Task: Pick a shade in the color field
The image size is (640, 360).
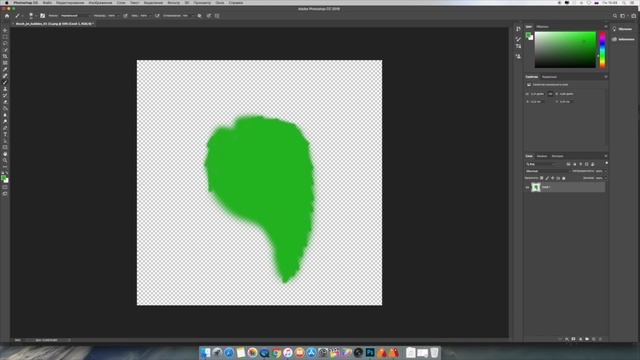Action: 565,49
